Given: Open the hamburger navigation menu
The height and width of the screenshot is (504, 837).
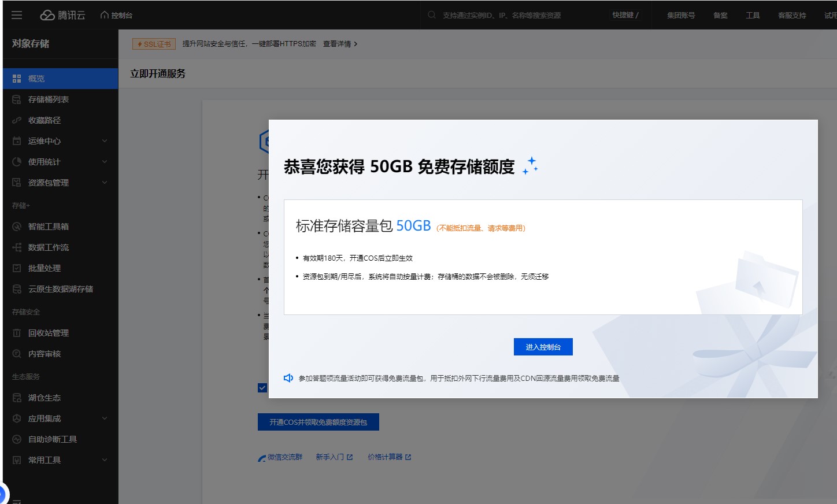Looking at the screenshot, I should click(x=17, y=15).
